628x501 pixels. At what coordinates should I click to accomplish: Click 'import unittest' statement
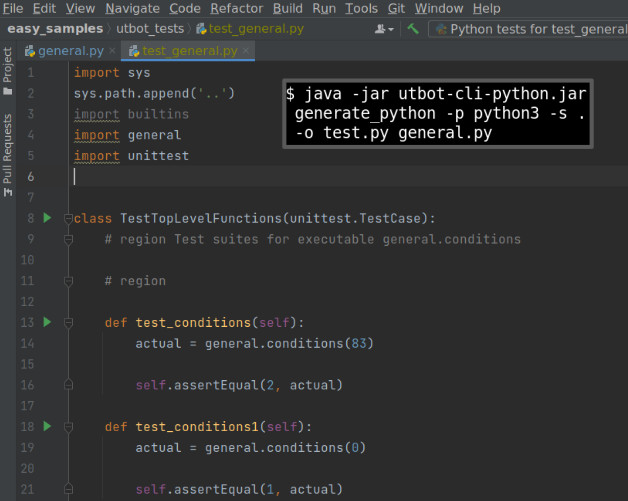click(x=131, y=156)
